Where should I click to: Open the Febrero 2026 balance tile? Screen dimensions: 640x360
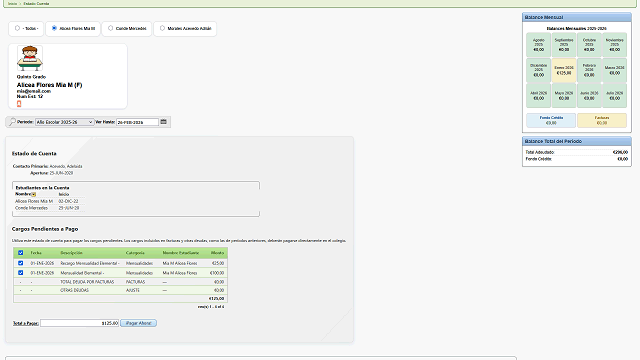pyautogui.click(x=589, y=70)
